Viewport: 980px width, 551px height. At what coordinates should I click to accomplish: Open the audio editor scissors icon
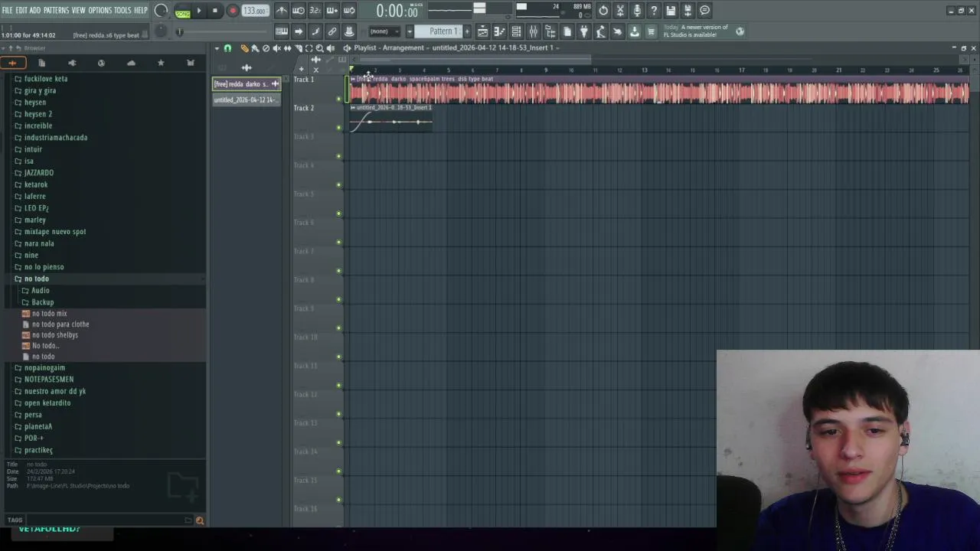[620, 11]
